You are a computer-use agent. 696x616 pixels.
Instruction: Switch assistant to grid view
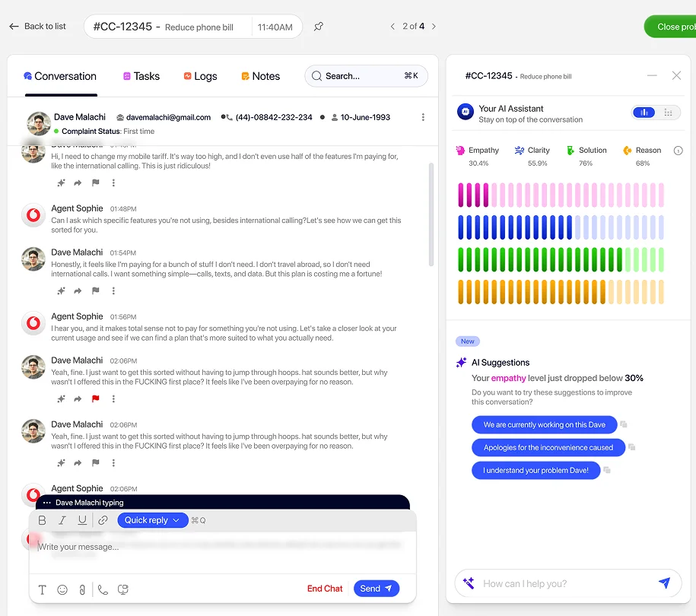pyautogui.click(x=668, y=113)
